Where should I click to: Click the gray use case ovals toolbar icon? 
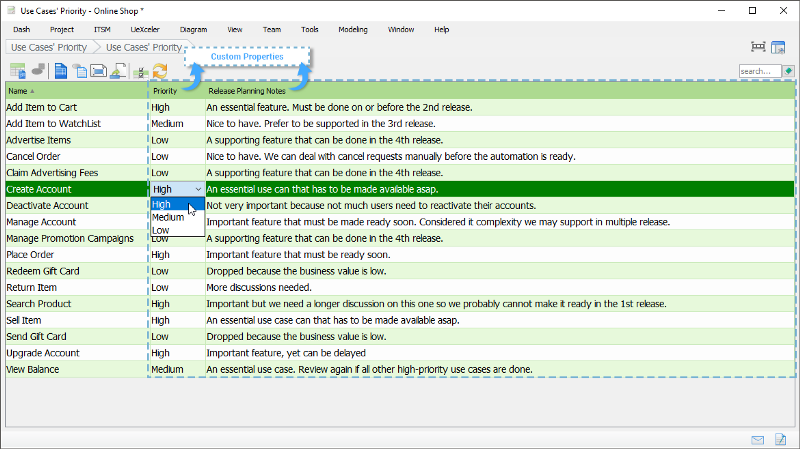pyautogui.click(x=38, y=71)
